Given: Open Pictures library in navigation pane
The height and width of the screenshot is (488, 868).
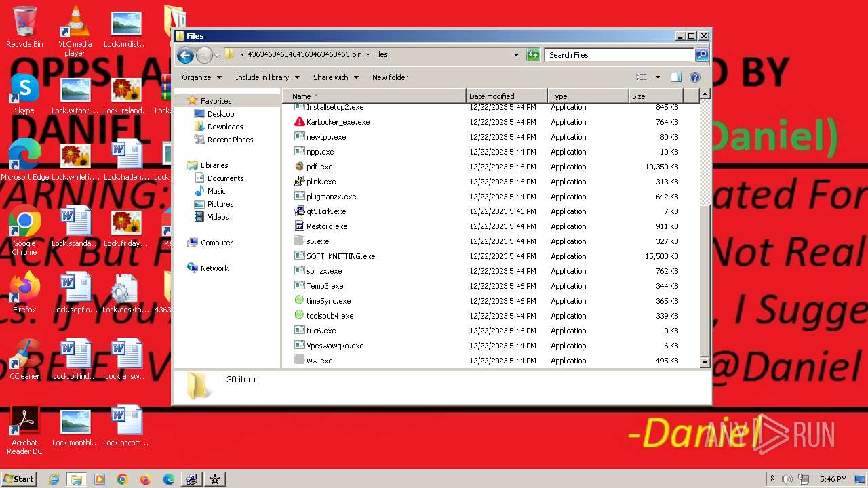Looking at the screenshot, I should (x=220, y=204).
